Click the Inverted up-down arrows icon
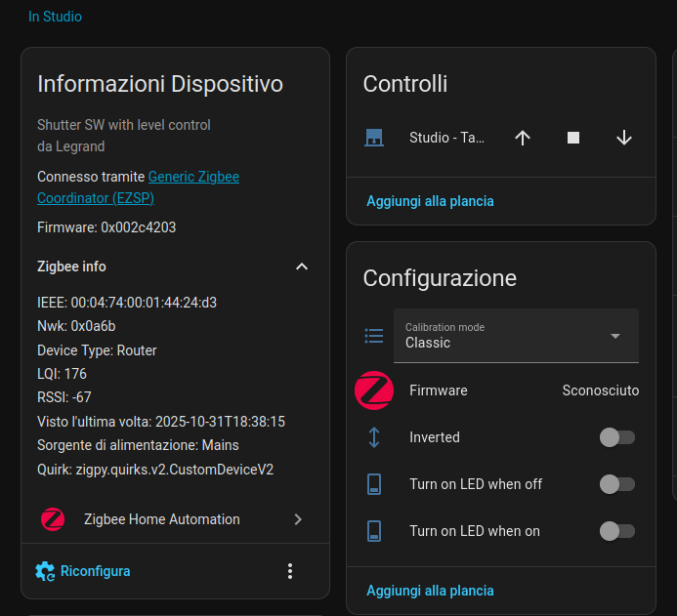677x616 pixels. [373, 437]
